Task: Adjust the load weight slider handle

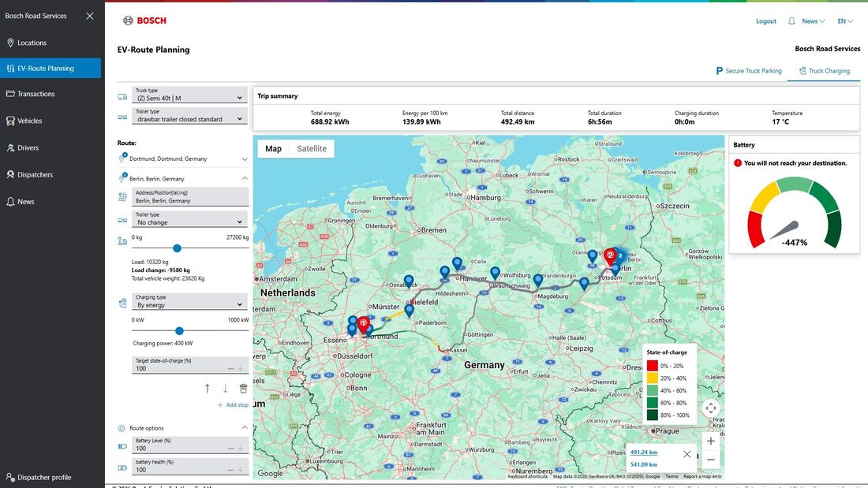Action: (x=177, y=248)
